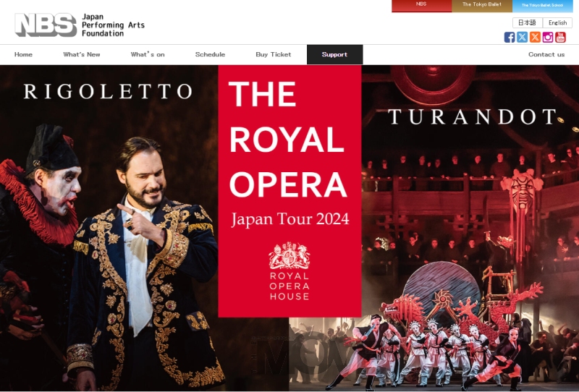
Task: Open the What's on menu
Action: 148,55
